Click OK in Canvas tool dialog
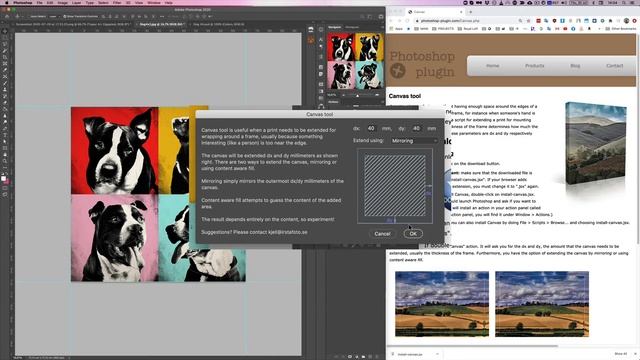 413,233
